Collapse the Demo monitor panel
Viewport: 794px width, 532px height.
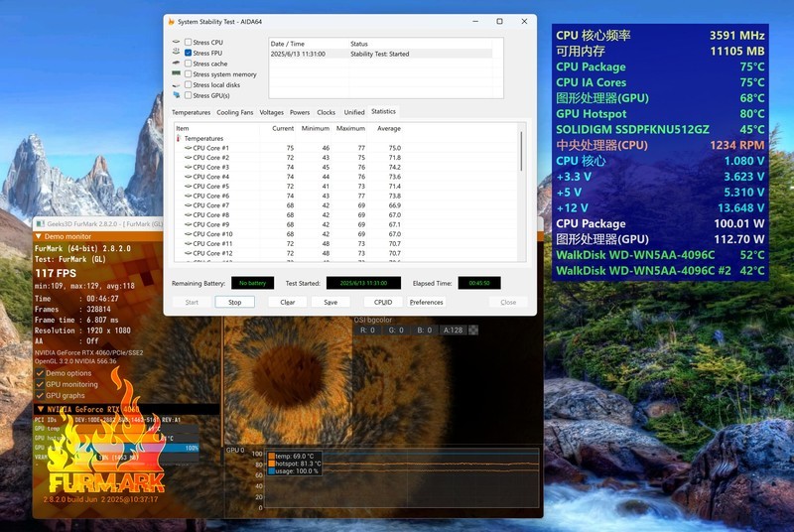(41, 236)
